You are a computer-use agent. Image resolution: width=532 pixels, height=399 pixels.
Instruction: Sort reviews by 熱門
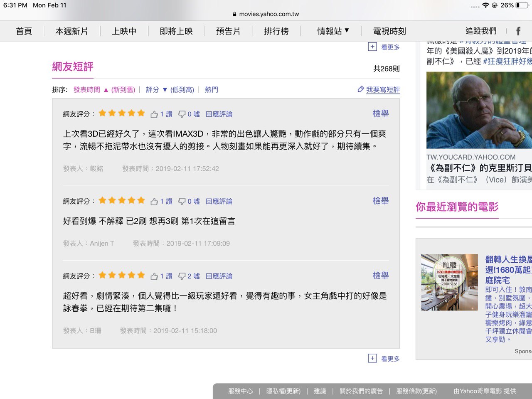[212, 90]
